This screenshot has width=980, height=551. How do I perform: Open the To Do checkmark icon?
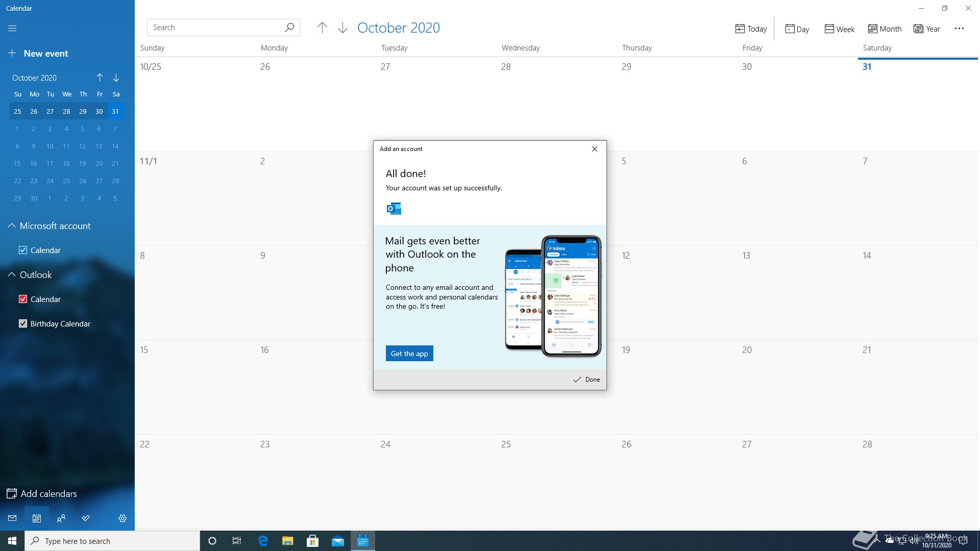[86, 518]
